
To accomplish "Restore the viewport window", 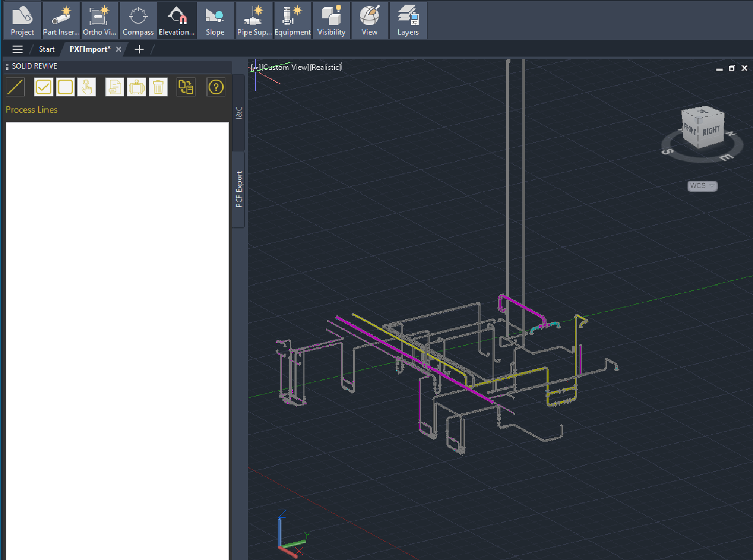I will pos(732,68).
